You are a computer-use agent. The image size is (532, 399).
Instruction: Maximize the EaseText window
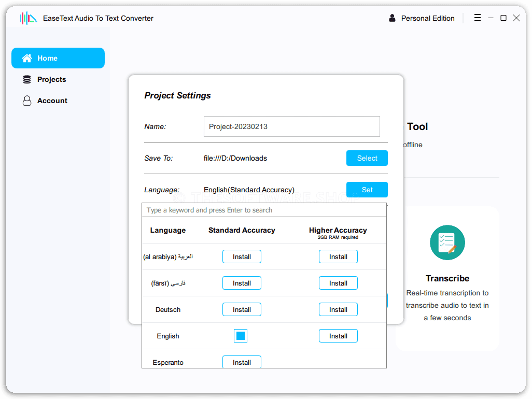pyautogui.click(x=503, y=18)
